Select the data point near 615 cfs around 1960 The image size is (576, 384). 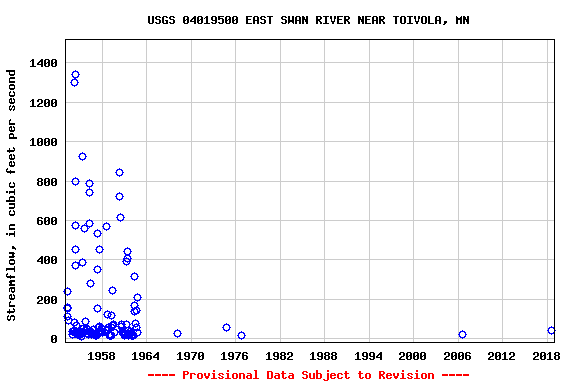pos(120,218)
